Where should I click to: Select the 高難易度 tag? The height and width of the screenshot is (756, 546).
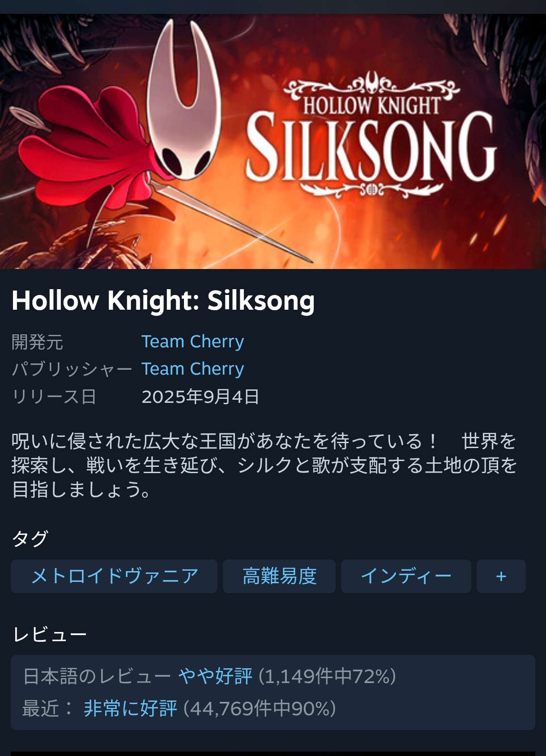pos(279,576)
